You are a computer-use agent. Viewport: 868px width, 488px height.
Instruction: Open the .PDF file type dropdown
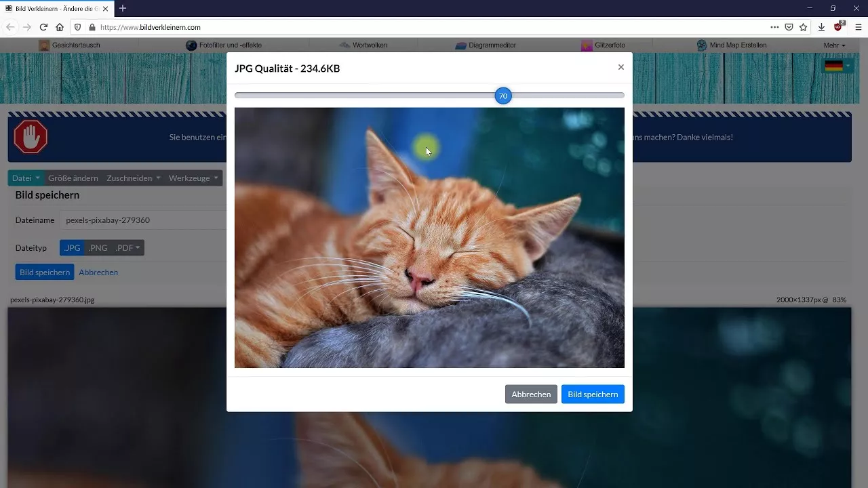coord(128,248)
